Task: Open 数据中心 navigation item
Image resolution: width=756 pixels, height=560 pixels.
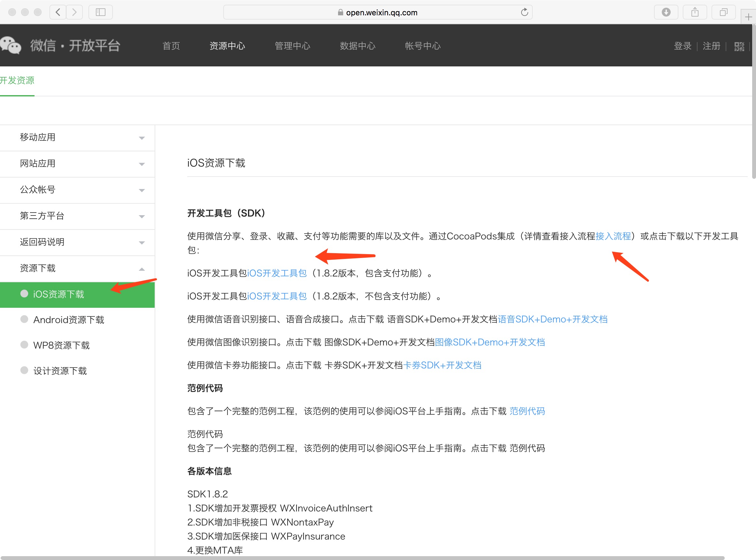Action: pos(357,46)
